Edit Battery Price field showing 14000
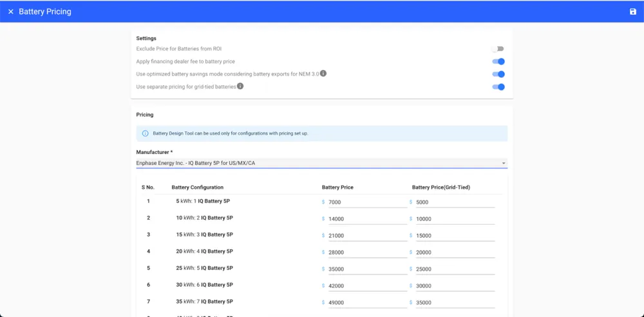The height and width of the screenshot is (317, 644). tap(368, 219)
